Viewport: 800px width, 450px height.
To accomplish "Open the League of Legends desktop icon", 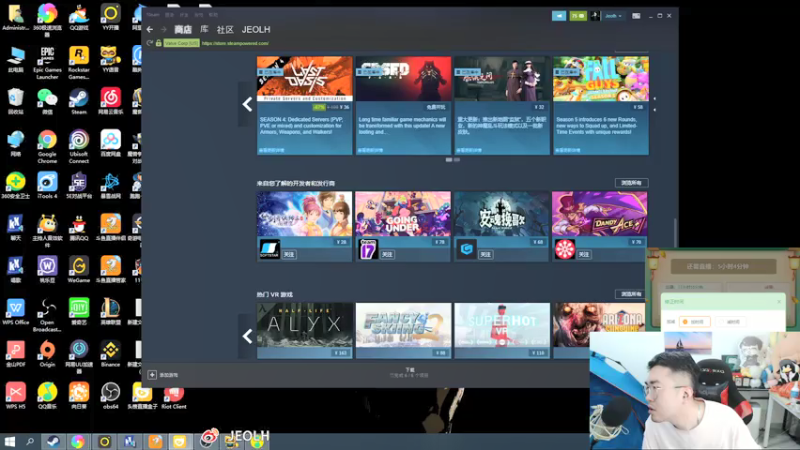I will coord(110,312).
